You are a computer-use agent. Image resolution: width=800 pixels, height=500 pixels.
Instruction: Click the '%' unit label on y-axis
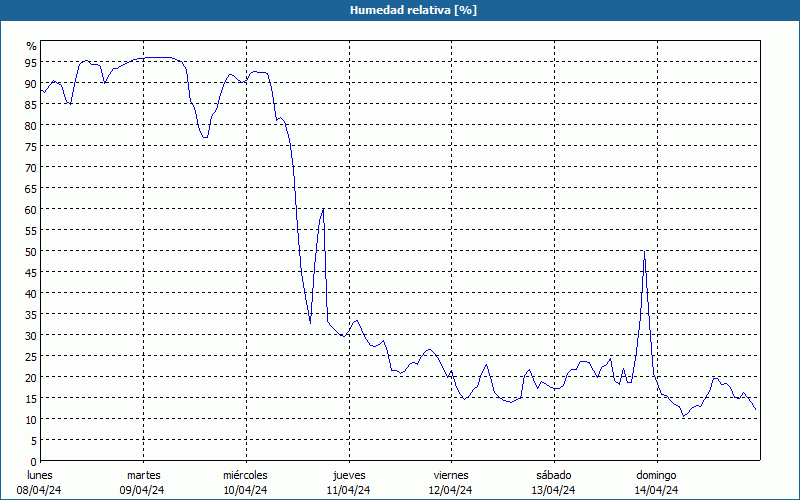click(32, 46)
